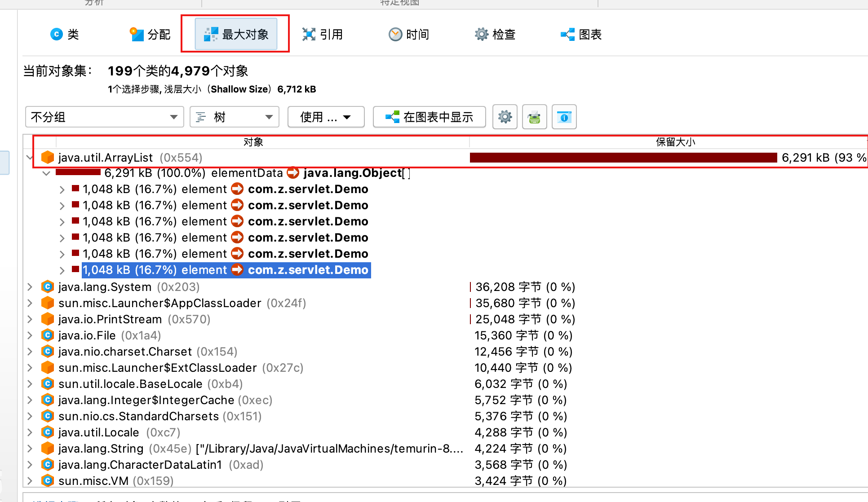Collapse the elementData Object[] node

pos(46,173)
